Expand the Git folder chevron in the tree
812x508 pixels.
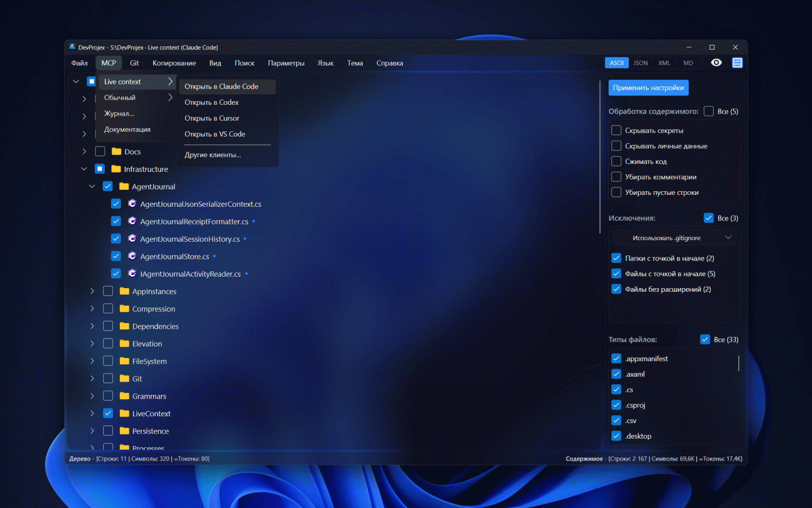92,378
